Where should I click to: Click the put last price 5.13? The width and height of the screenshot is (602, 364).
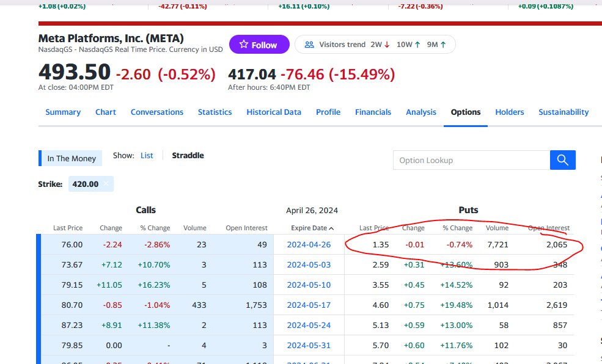(381, 326)
